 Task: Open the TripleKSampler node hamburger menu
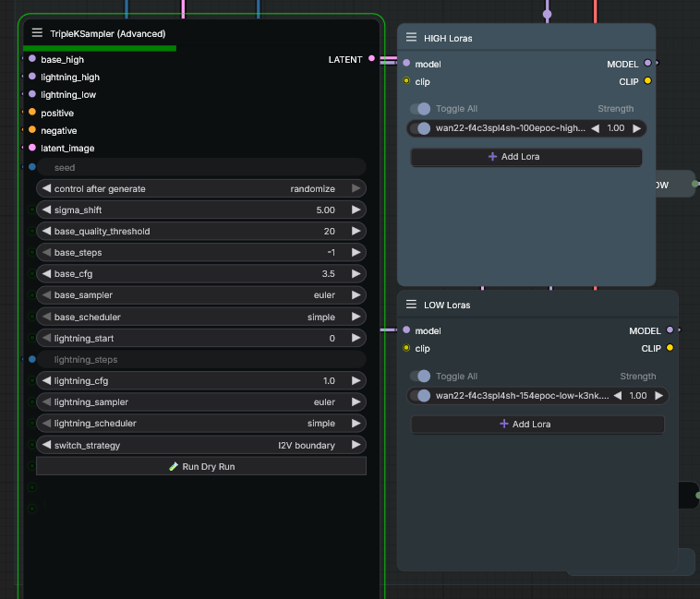coord(37,32)
